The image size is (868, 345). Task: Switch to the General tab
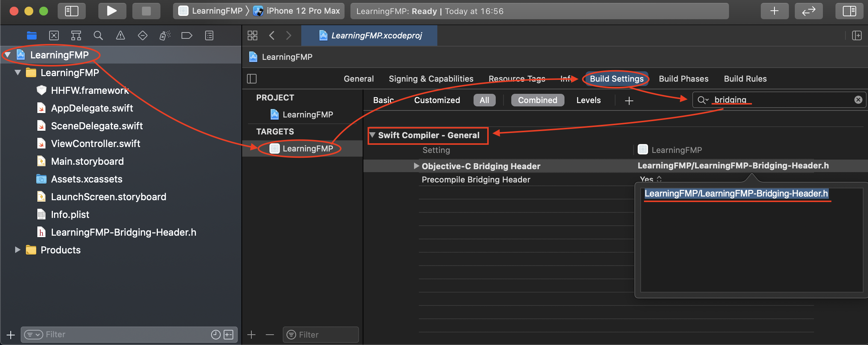(359, 79)
